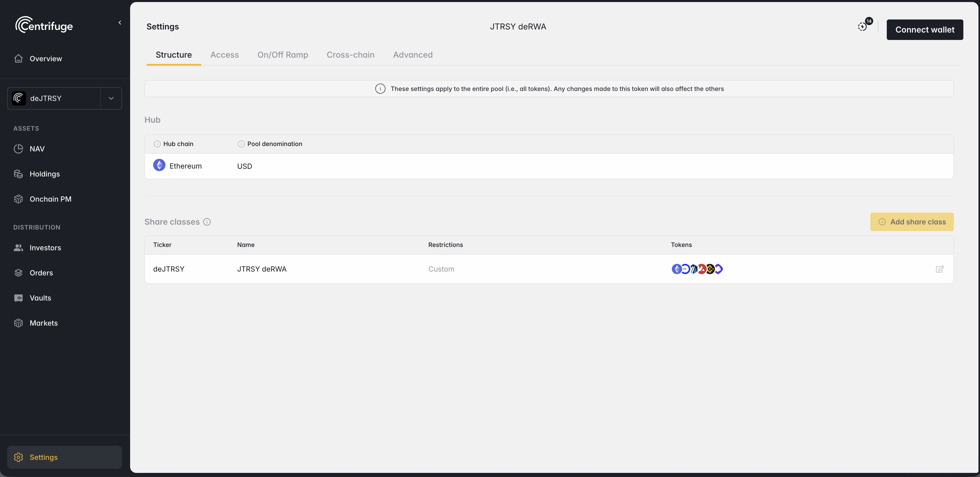The height and width of the screenshot is (477, 980).
Task: Collapse the sidebar with the chevron arrow
Action: [x=120, y=23]
